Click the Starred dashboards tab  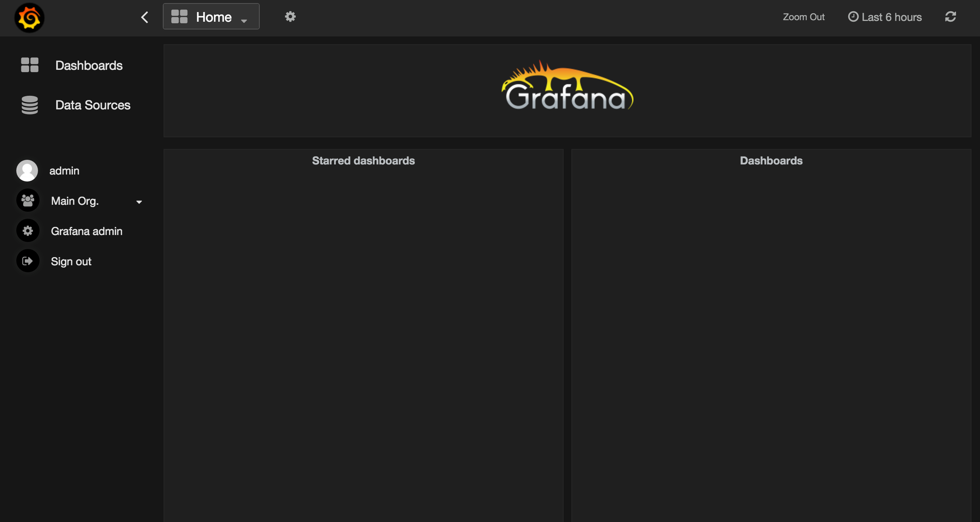(363, 161)
